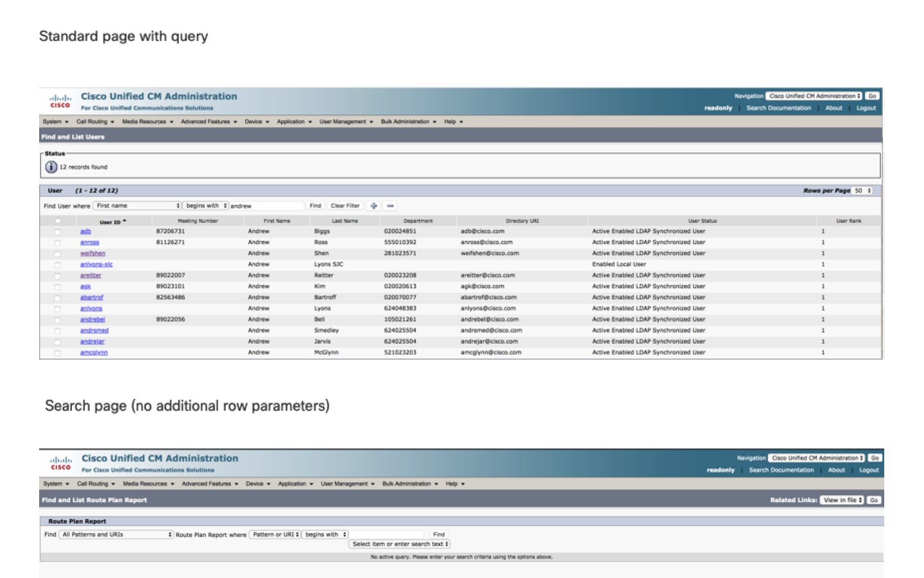Click the Clear Filter button
Image resolution: width=924 pixels, height=578 pixels.
tap(345, 206)
